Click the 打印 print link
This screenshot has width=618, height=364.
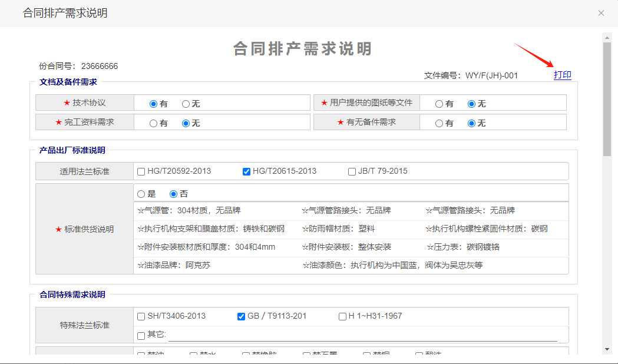[x=562, y=75]
